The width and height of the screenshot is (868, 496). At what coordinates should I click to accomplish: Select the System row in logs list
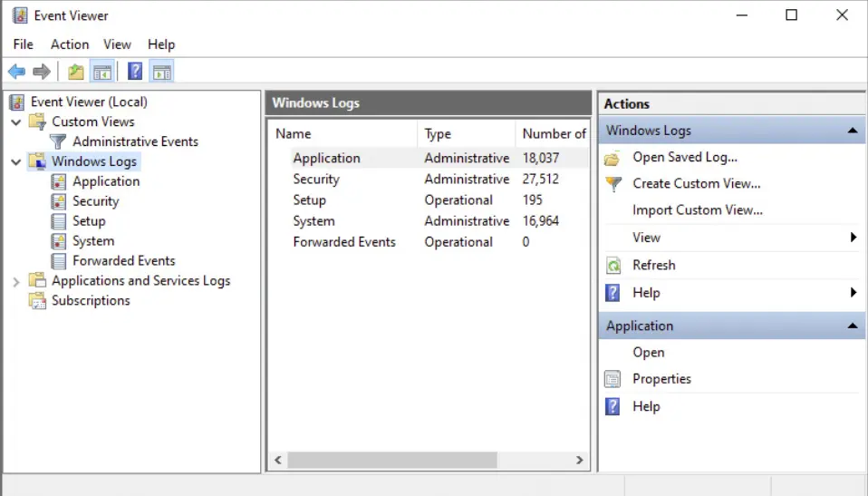[x=313, y=221]
